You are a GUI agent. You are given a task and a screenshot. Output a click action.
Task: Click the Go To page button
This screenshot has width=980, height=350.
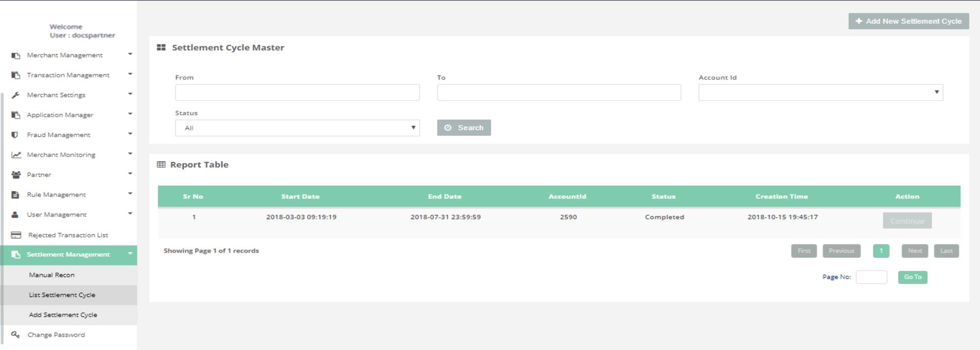913,277
